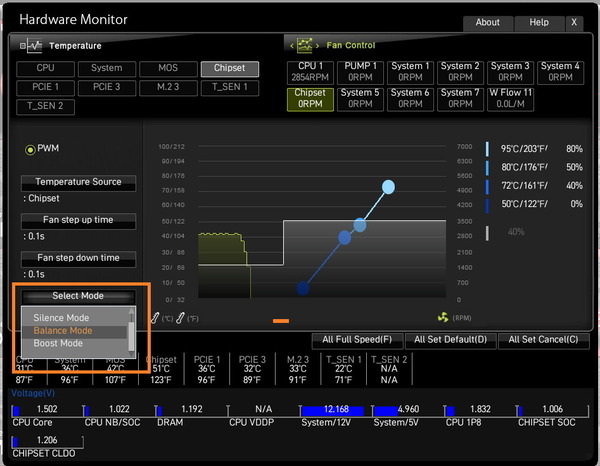Click the topmost fan curve point

[388, 187]
